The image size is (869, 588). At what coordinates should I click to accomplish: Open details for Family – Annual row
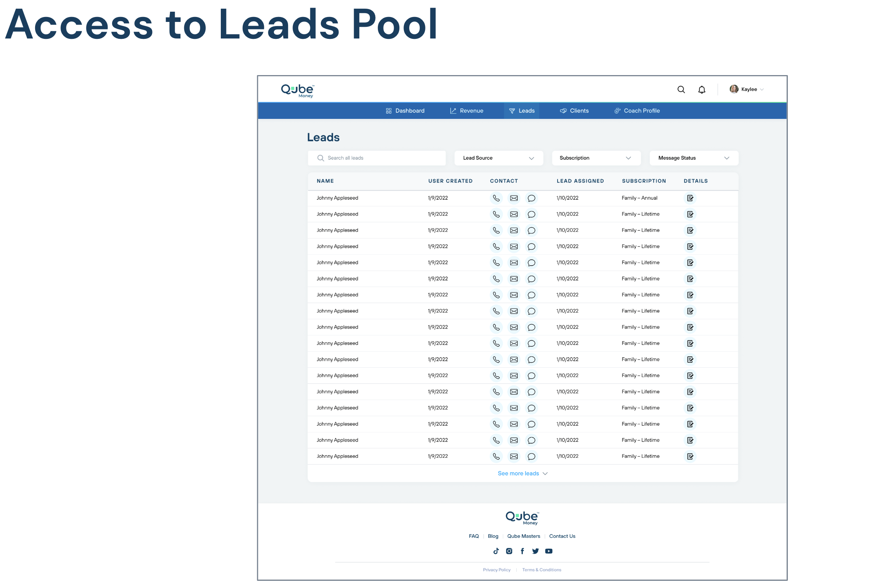point(690,198)
